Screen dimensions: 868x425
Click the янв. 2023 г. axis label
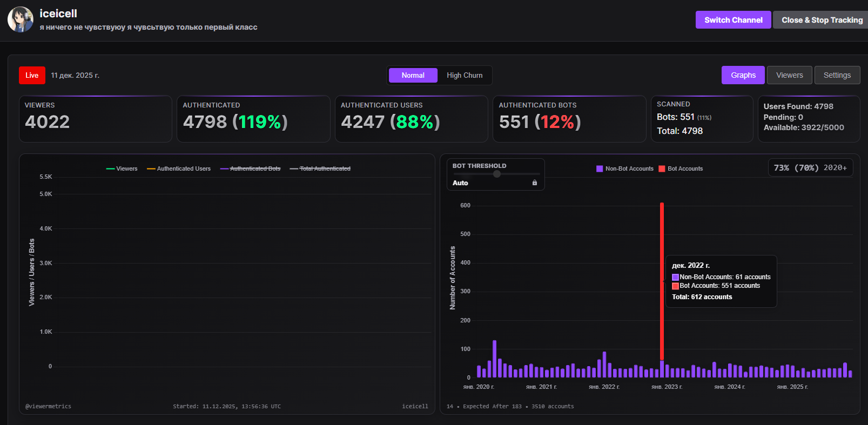click(667, 387)
